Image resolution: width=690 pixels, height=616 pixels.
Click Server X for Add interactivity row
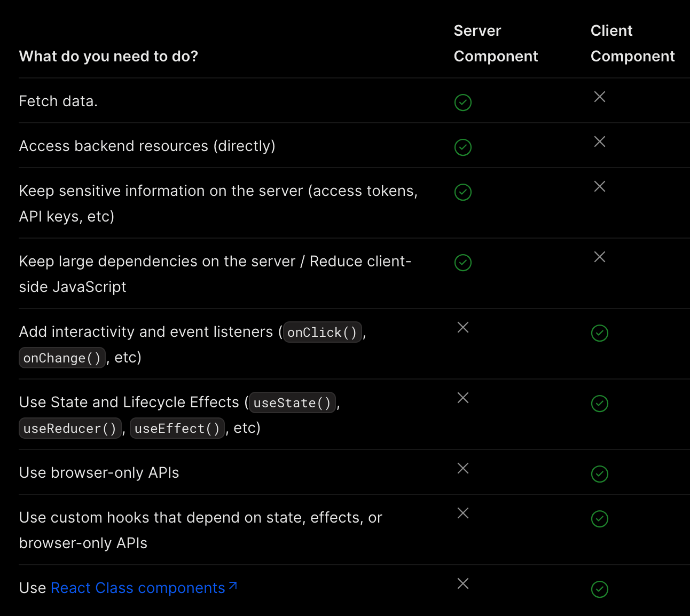pyautogui.click(x=462, y=327)
